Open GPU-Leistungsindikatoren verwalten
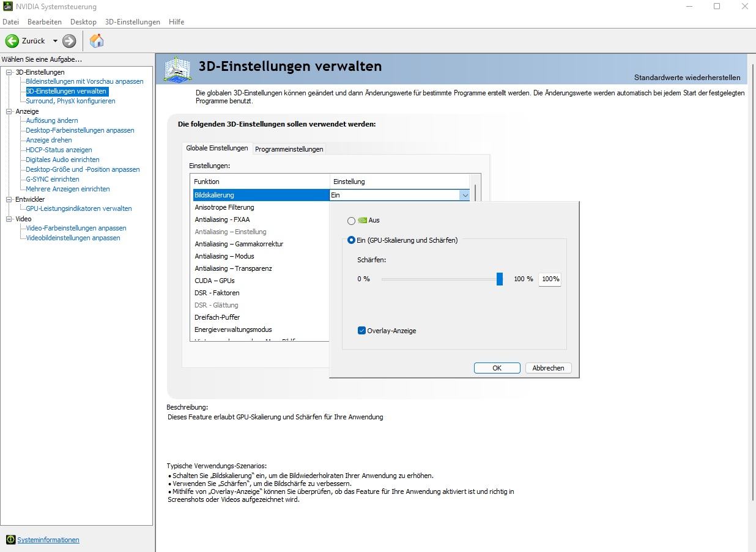 [x=79, y=208]
